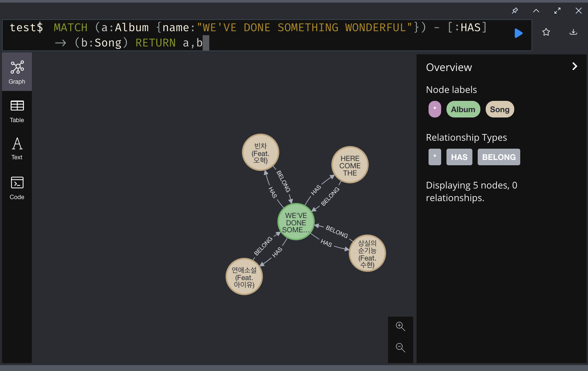Viewport: 588px width, 371px height.
Task: Click the HAS edge to HERE COME THE
Action: point(316,190)
